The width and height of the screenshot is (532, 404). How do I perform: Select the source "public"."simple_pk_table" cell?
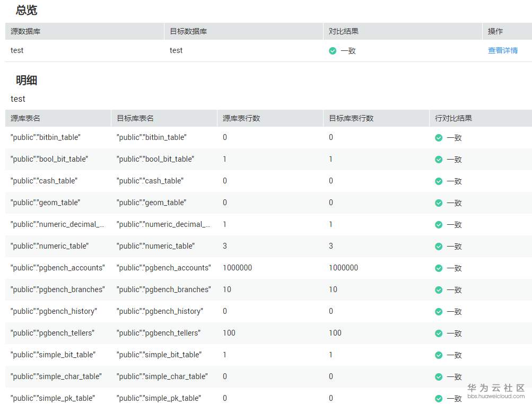[x=53, y=398]
